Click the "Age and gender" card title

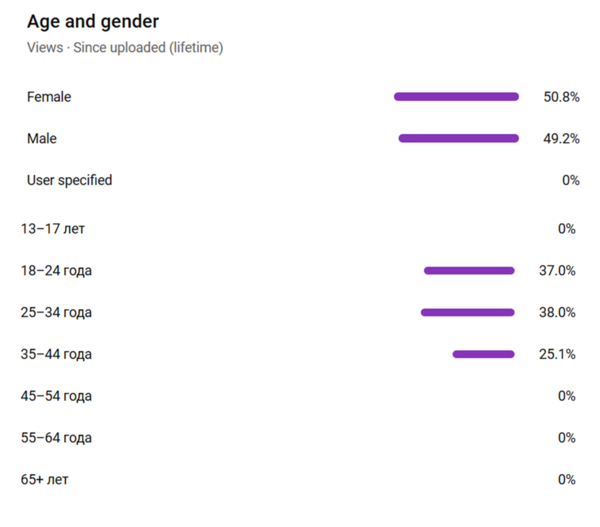(x=93, y=21)
